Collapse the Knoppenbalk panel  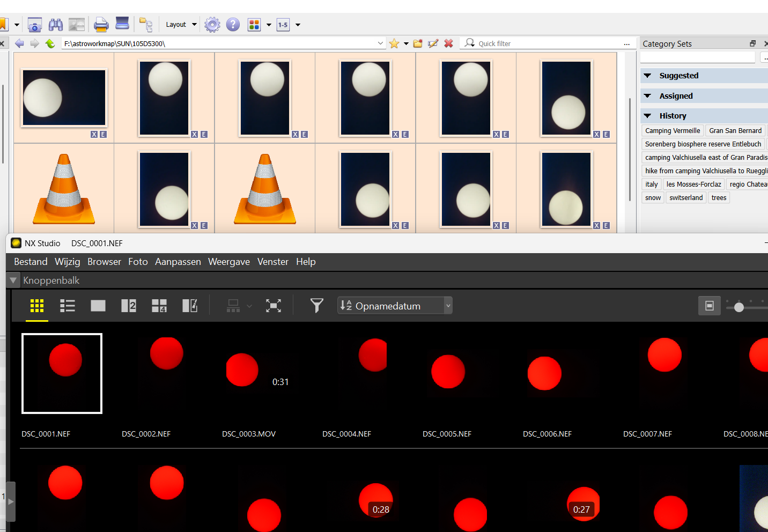(13, 280)
